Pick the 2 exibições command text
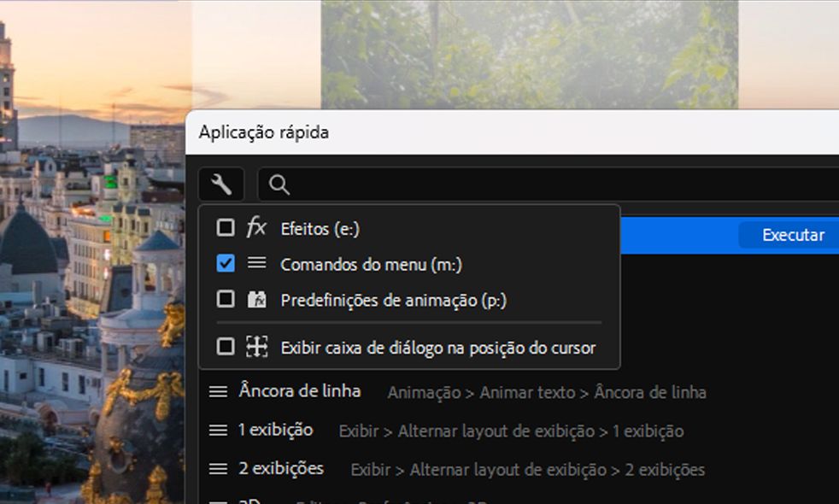The image size is (839, 504). 281,468
